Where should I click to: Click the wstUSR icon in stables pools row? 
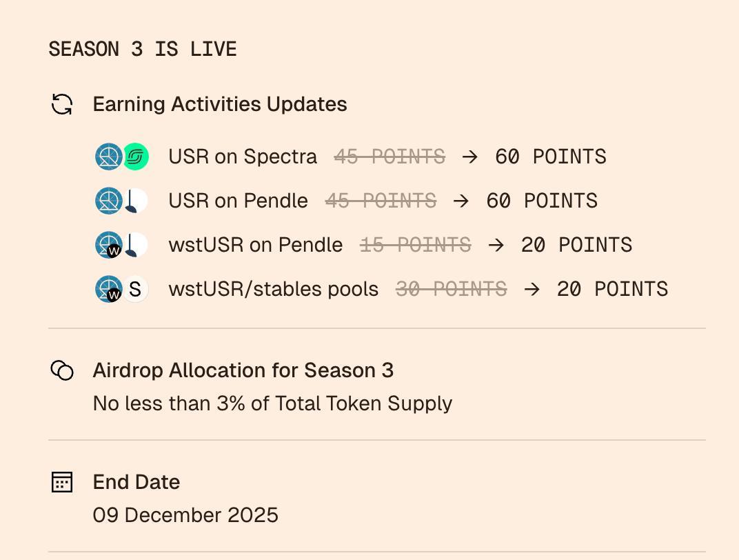tap(109, 289)
